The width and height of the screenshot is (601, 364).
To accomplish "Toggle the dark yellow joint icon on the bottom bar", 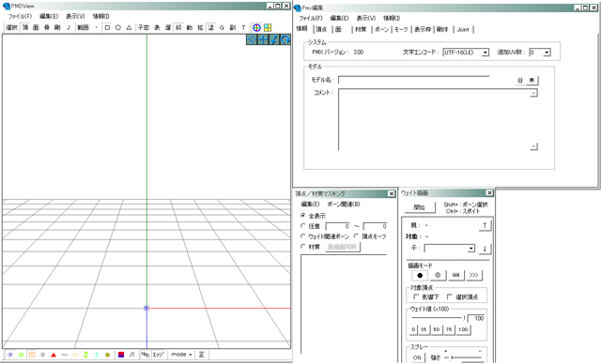I will [107, 355].
